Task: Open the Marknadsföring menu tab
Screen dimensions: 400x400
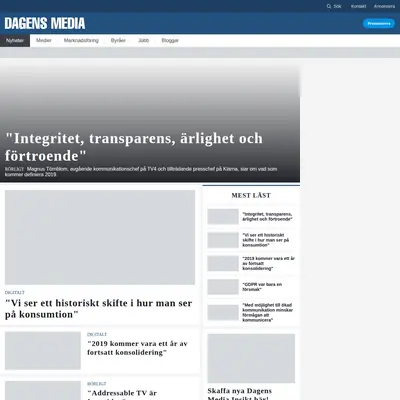Action: (81, 41)
